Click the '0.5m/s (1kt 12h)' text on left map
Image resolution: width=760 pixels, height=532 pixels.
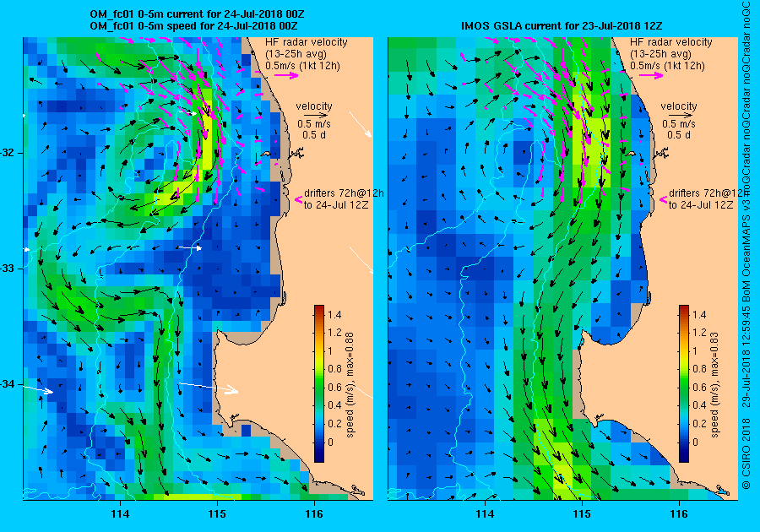[x=302, y=66]
